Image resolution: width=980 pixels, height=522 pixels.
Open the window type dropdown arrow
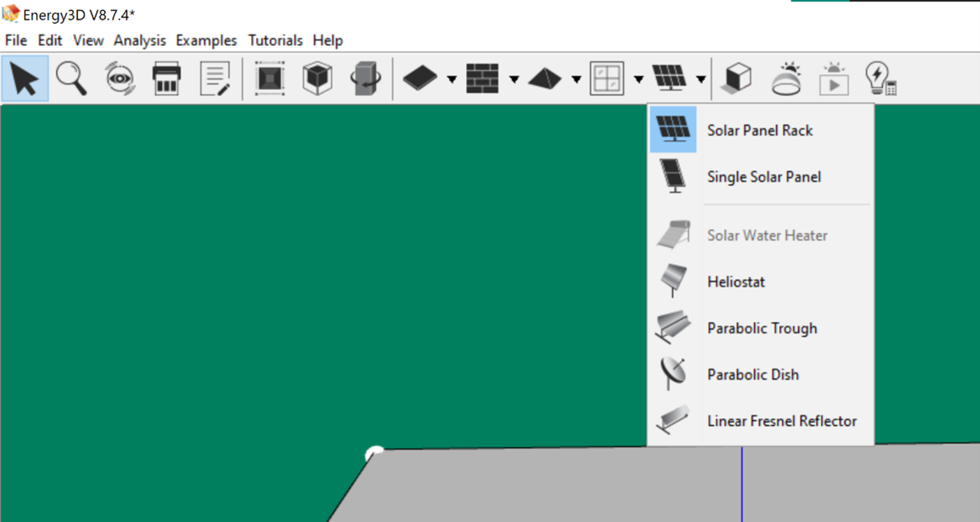[640, 80]
